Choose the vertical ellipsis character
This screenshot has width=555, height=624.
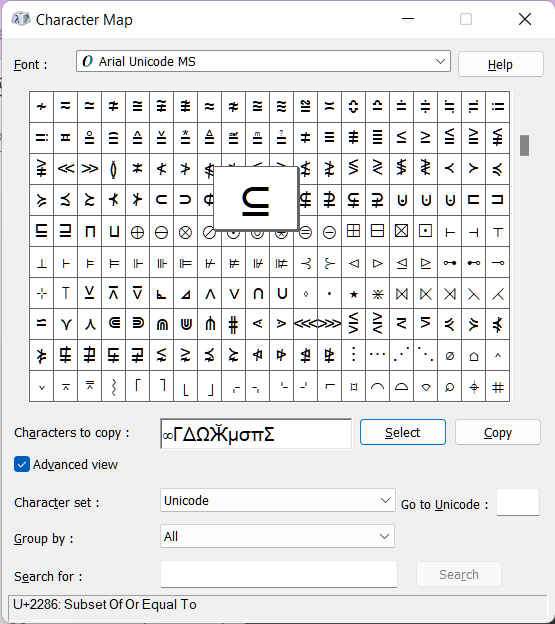click(x=353, y=356)
